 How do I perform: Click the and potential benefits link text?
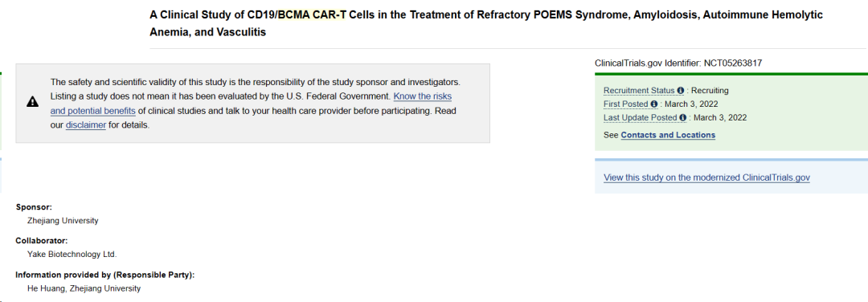93,111
